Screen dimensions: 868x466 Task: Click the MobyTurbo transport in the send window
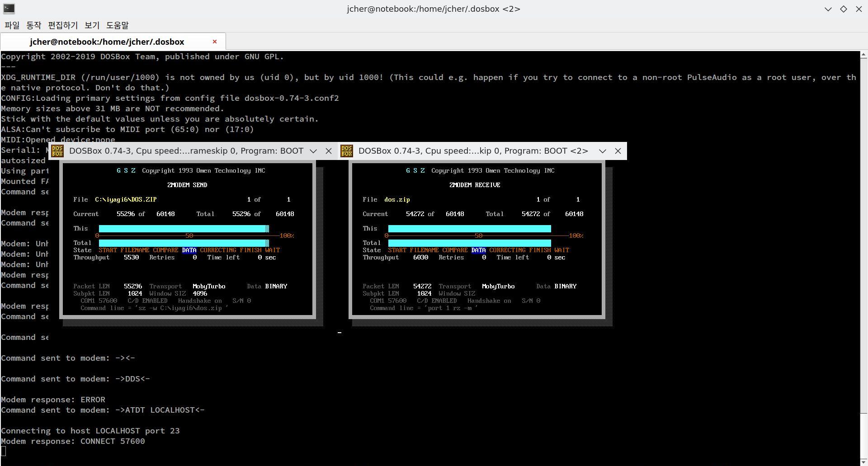coord(209,286)
